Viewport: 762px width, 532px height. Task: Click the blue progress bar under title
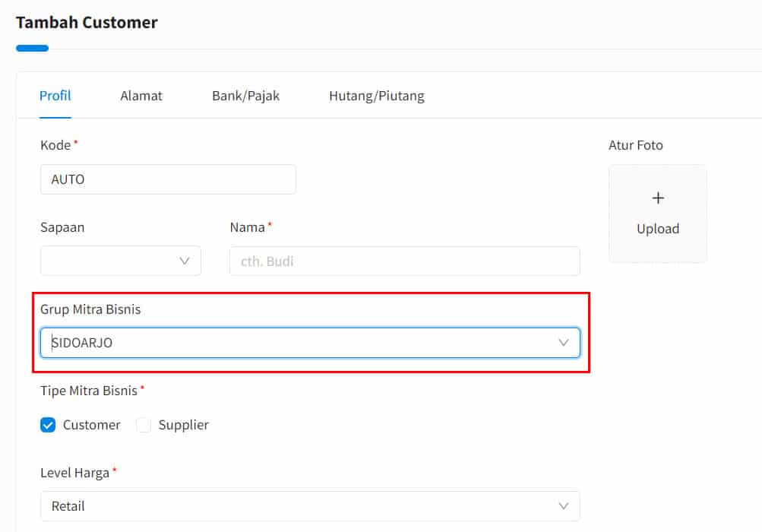(32, 48)
